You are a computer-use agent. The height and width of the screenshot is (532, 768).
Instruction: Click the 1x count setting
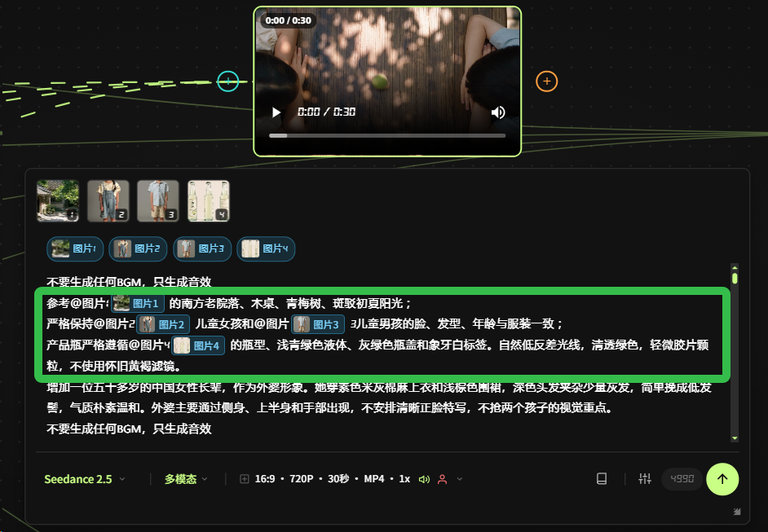pos(404,479)
